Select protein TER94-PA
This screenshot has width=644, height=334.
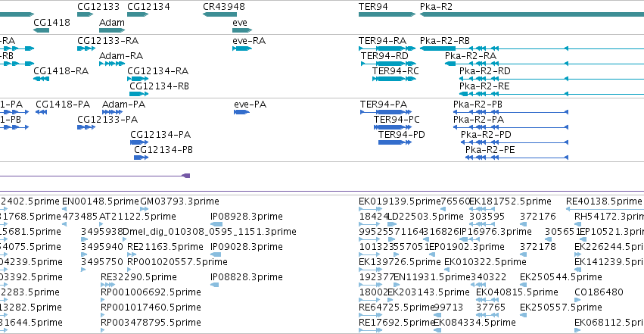tap(386, 112)
